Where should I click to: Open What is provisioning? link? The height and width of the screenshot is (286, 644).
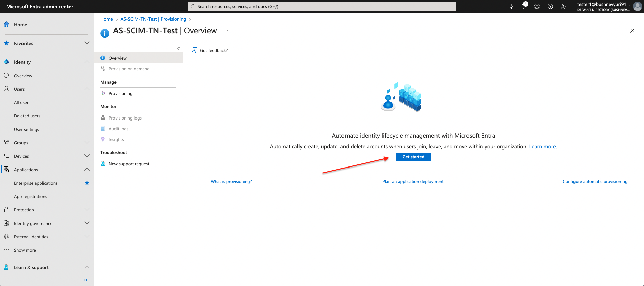click(231, 181)
